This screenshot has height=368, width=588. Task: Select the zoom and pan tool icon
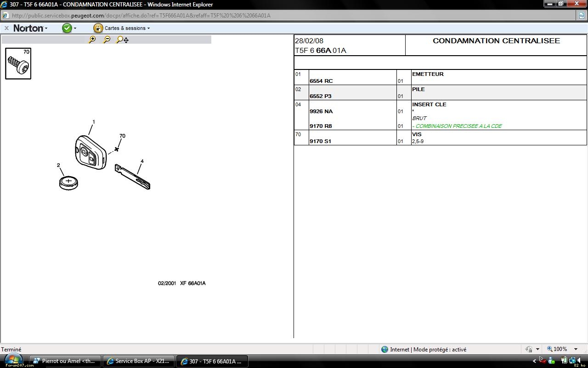[x=122, y=40]
